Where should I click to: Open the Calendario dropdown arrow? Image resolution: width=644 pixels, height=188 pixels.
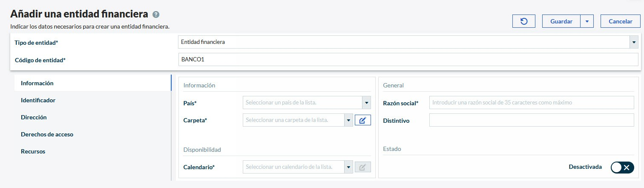click(x=348, y=167)
